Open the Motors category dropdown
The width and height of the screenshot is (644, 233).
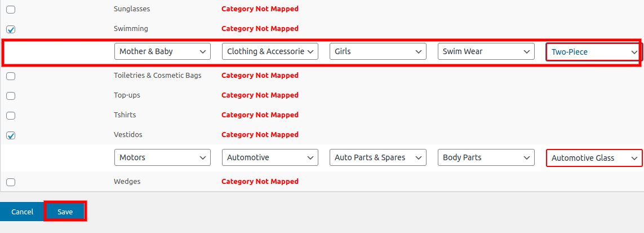[x=162, y=157]
